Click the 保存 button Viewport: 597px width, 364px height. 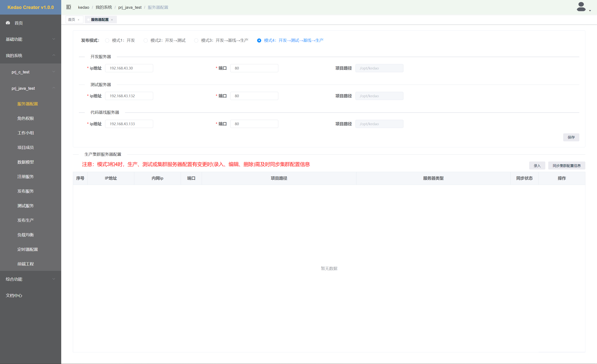pos(571,137)
